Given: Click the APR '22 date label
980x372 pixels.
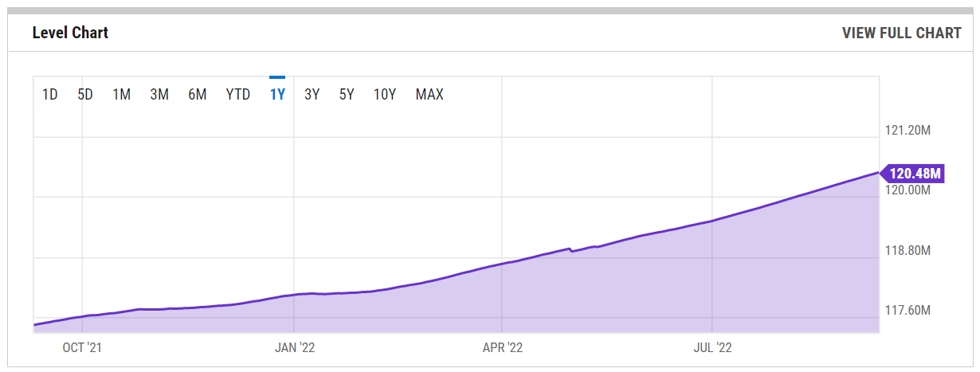Looking at the screenshot, I should [503, 347].
